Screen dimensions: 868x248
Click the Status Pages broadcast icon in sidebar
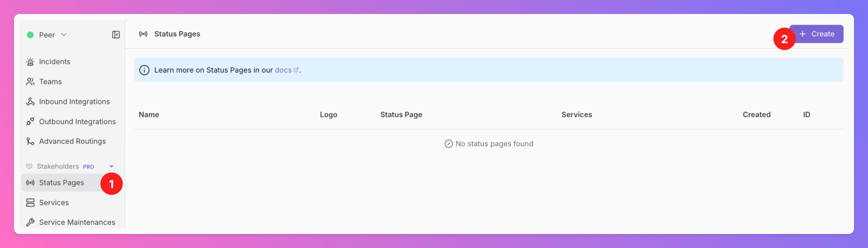[30, 183]
